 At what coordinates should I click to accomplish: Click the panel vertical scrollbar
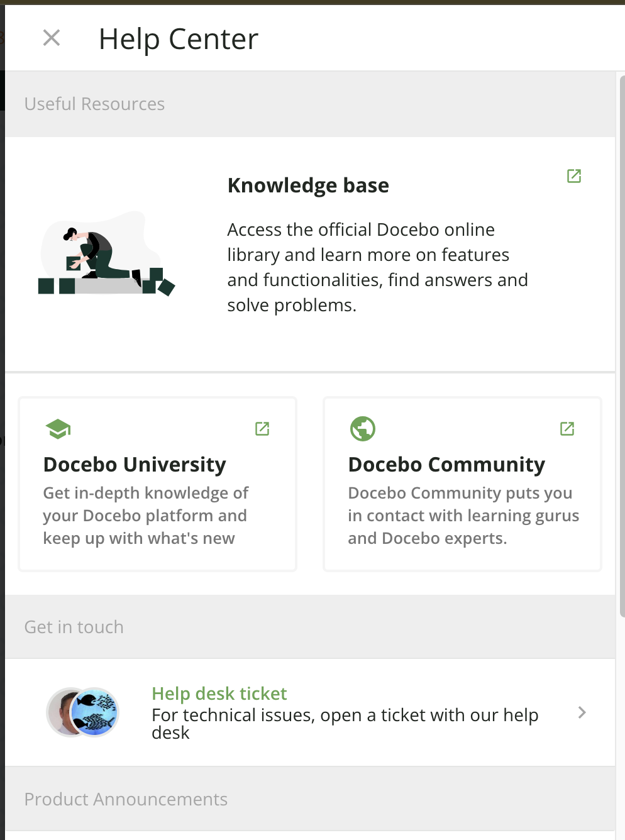click(622, 346)
